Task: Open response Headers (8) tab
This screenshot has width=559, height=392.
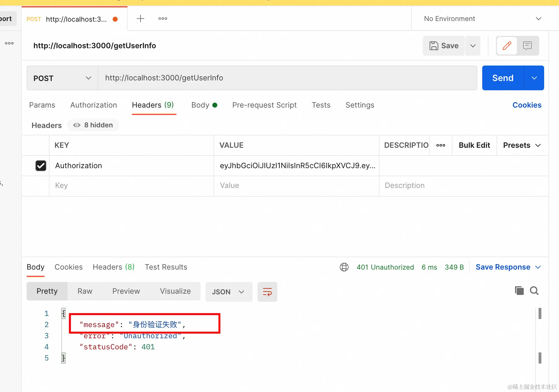Action: pos(114,267)
